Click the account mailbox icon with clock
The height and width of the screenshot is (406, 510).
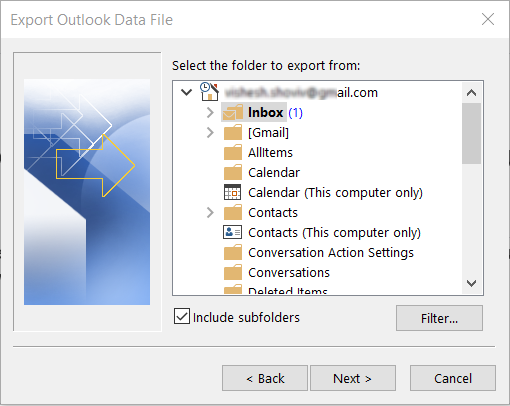[x=209, y=92]
